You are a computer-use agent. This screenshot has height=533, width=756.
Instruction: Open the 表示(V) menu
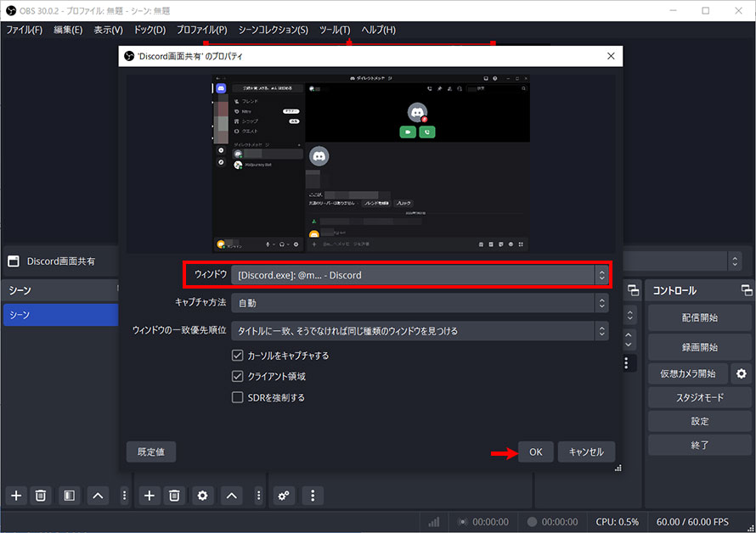pos(108,30)
